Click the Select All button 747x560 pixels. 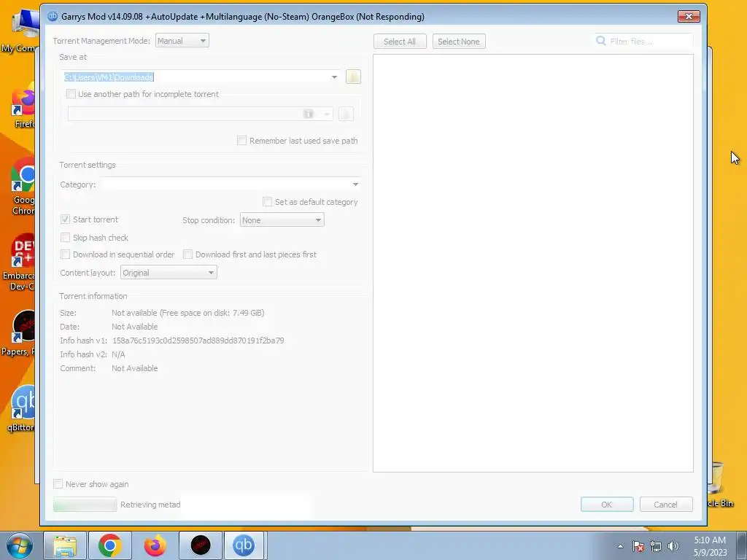point(400,42)
